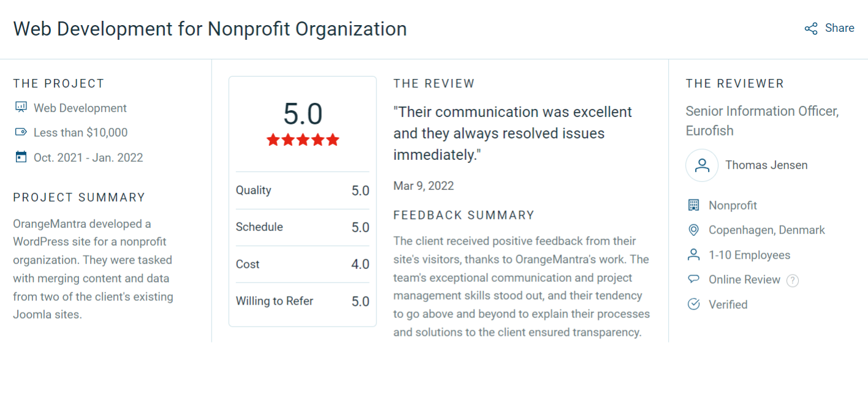Click the Share link text
Viewport: 868px width, 405px height.
point(839,28)
